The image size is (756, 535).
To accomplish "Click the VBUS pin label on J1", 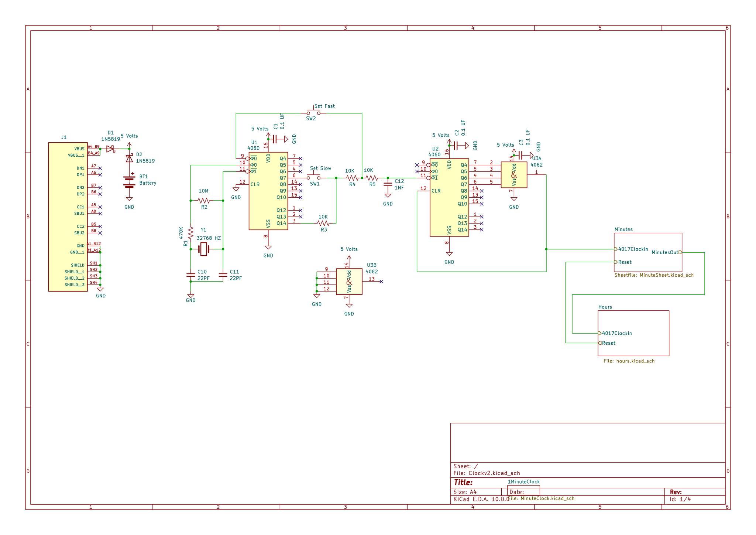I will 79,149.
